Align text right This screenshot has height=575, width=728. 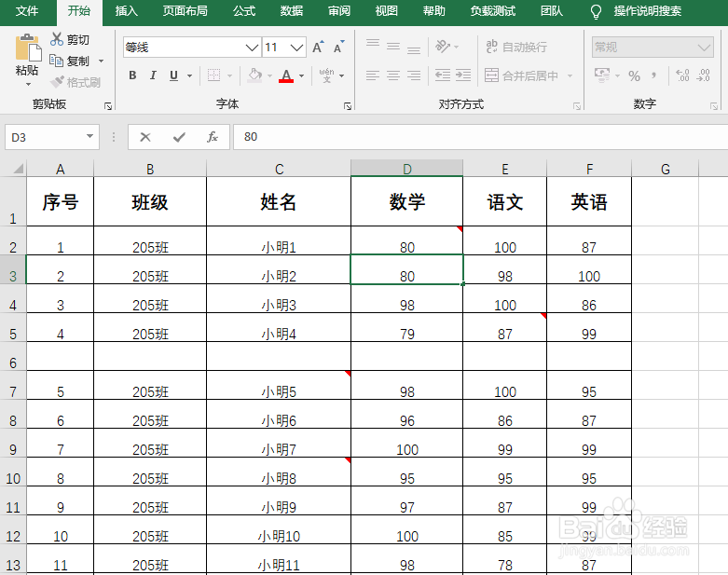[x=413, y=75]
